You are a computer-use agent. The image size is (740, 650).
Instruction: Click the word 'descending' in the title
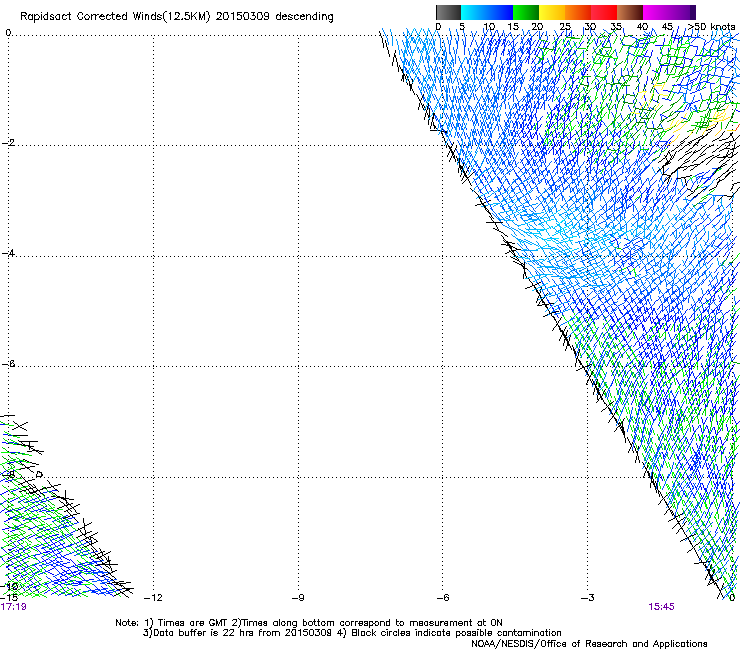click(304, 17)
